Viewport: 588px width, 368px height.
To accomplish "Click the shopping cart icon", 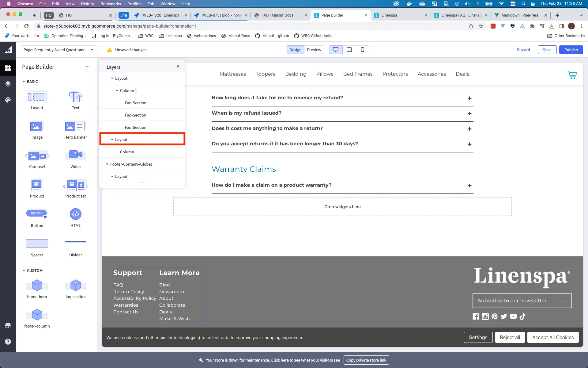I will (x=572, y=75).
